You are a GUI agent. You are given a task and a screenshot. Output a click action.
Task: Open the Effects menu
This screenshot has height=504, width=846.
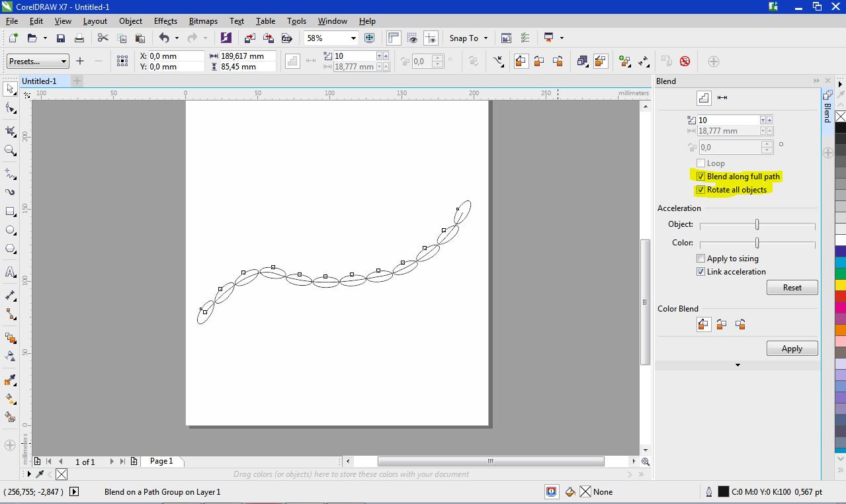(165, 21)
